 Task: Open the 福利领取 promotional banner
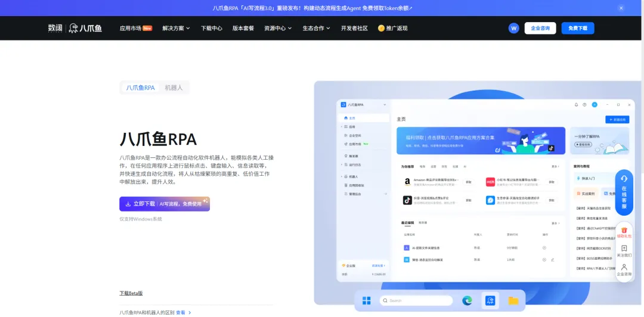pos(481,141)
